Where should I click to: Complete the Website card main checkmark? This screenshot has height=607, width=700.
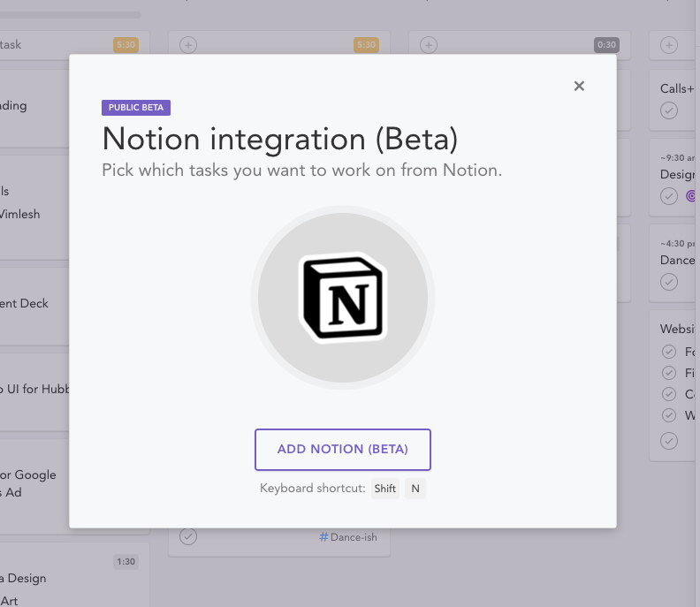[x=669, y=441]
